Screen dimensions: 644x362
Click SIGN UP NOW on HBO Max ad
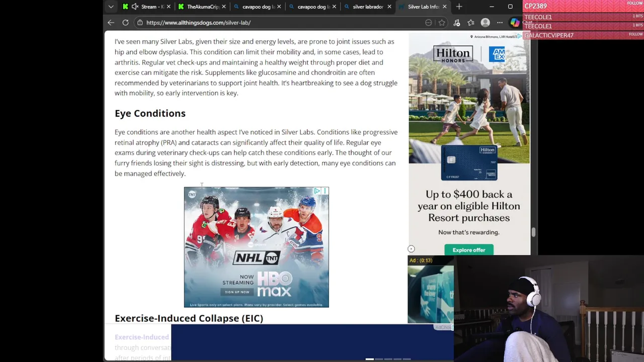[237, 292]
